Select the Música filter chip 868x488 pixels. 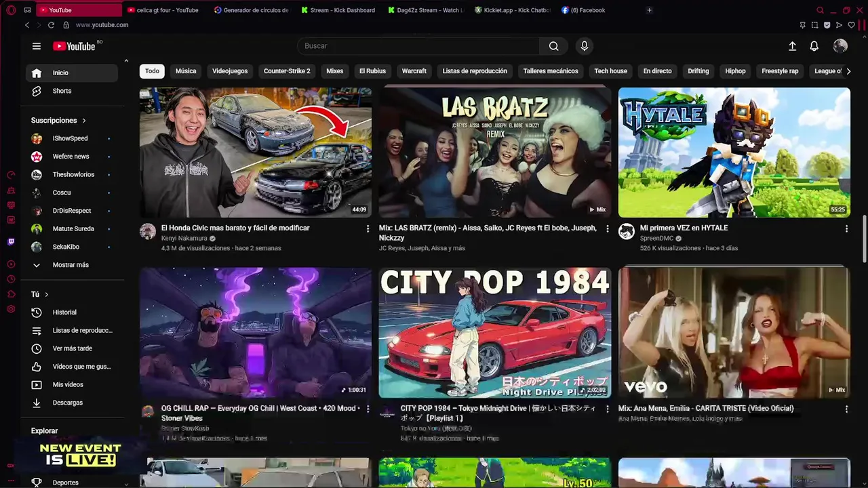[x=186, y=71]
